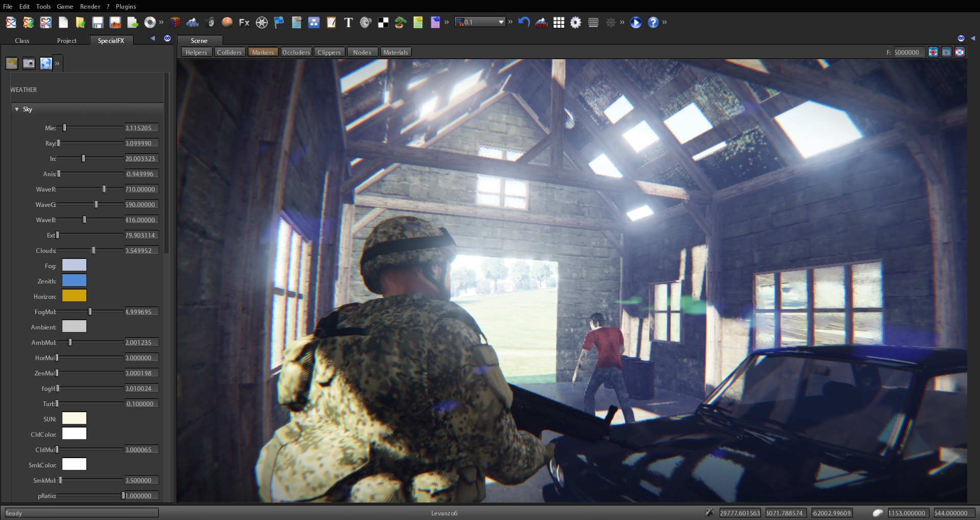
Task: Click the globe world-settings icon
Action: click(46, 63)
